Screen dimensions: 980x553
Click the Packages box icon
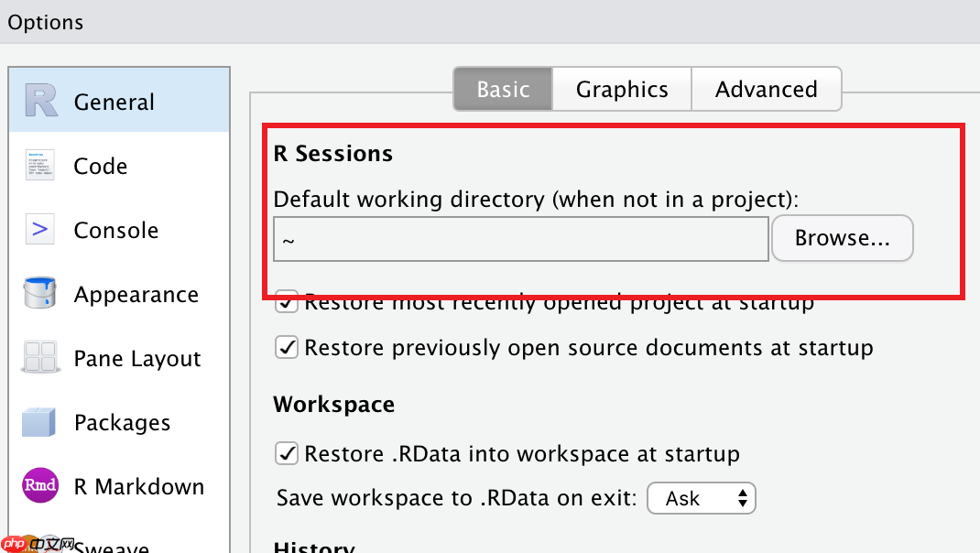coord(39,422)
